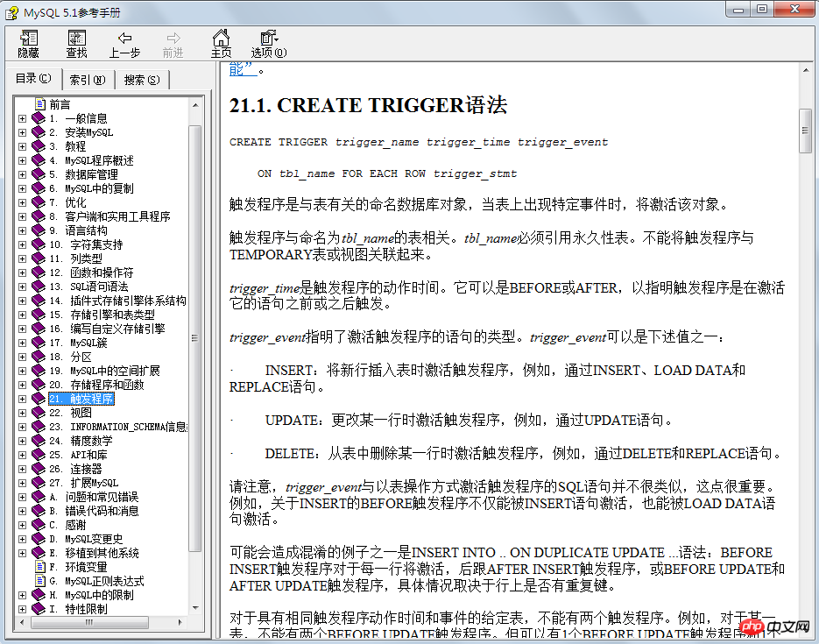The image size is (819, 644).
Task: Expand the 存储程序和函数 chapter node
Action: tap(22, 385)
